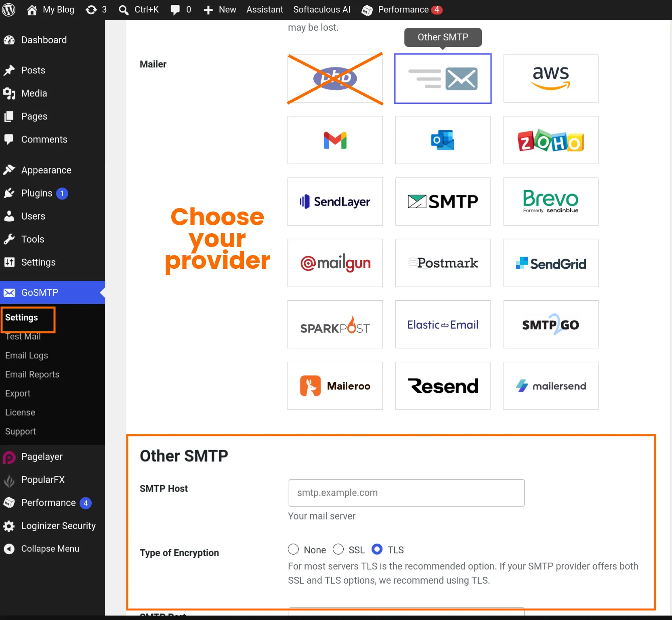Open the Dashboard menu

tap(52, 40)
